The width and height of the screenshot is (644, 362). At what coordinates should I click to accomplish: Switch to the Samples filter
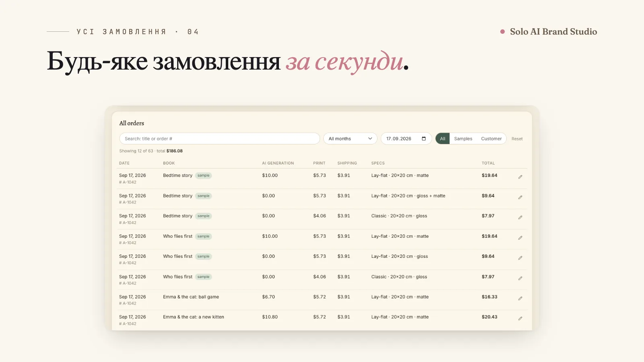(463, 139)
